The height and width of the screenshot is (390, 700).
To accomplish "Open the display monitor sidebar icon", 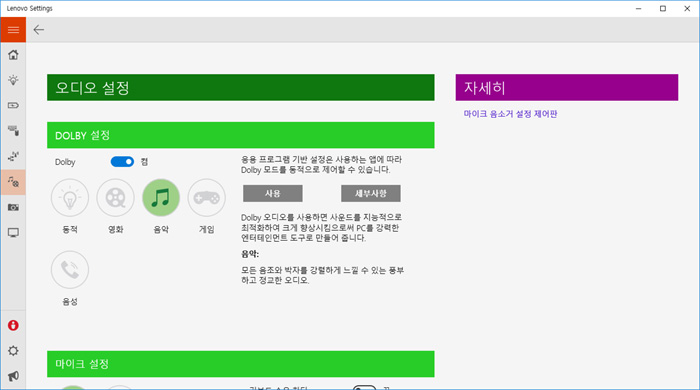I will click(x=13, y=233).
